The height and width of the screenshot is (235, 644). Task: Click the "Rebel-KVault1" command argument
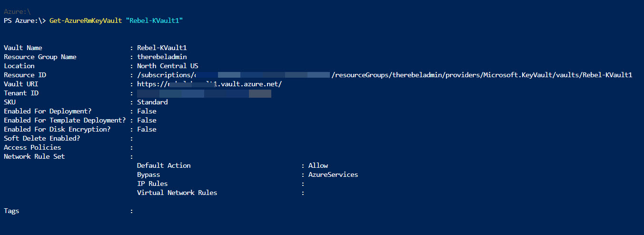(x=154, y=21)
